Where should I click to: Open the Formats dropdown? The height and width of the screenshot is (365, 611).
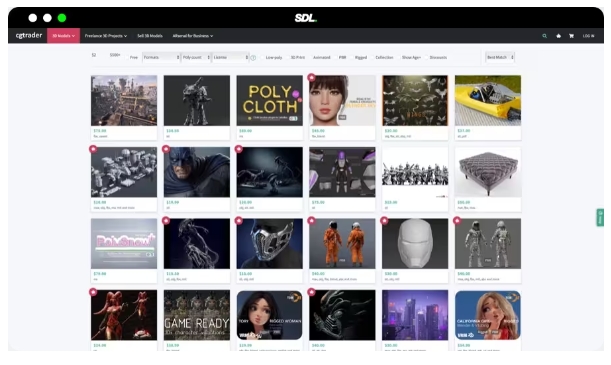[161, 57]
